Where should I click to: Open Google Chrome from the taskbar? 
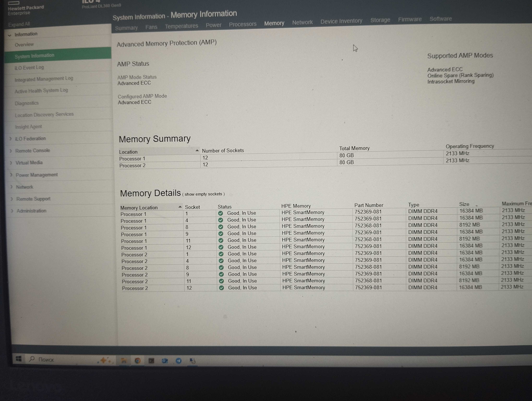[137, 361]
